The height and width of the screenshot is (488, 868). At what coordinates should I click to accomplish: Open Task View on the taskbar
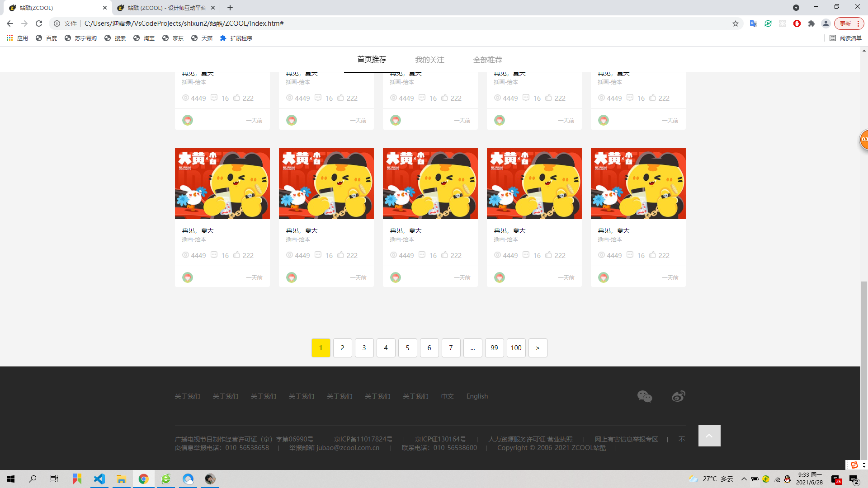[54, 479]
